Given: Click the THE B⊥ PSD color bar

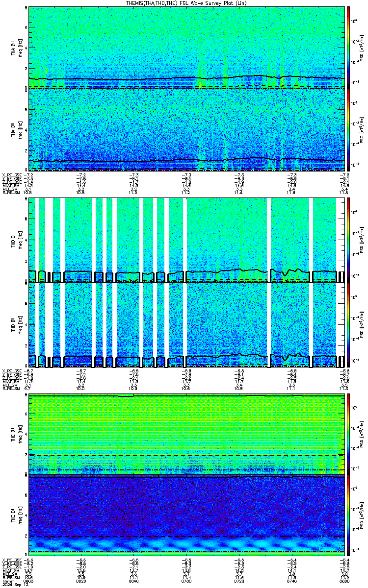Looking at the screenshot, I should coord(348,434).
